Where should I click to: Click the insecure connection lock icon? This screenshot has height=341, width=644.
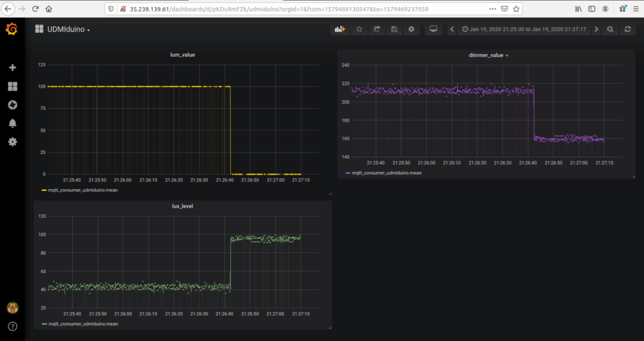(x=123, y=9)
